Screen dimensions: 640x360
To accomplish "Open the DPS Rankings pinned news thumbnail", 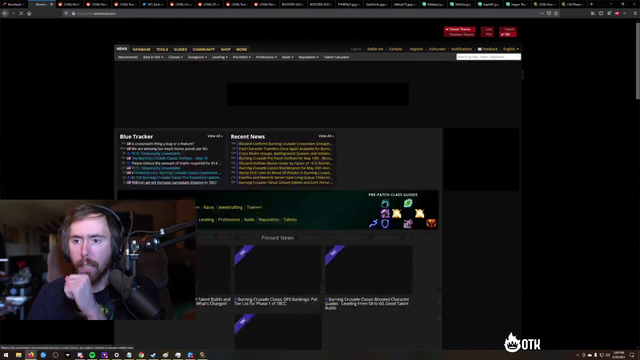I will 278,269.
